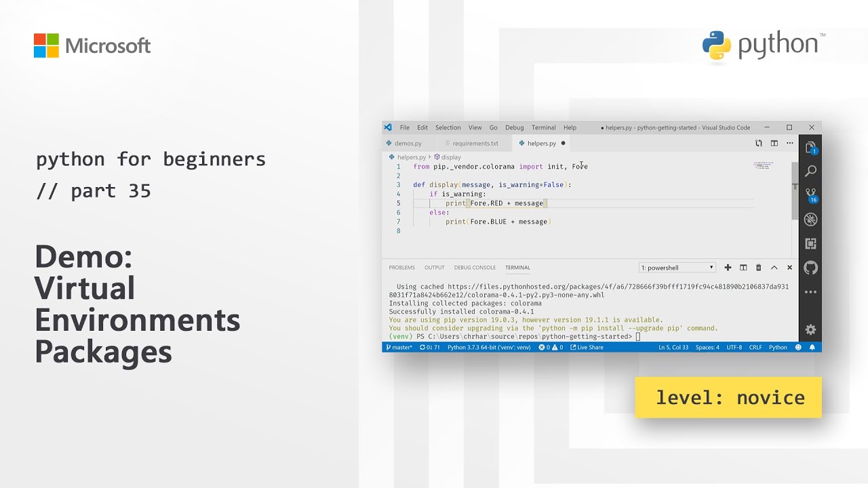Open the 1: powershell terminal dropdown
Image resolution: width=868 pixels, height=488 pixels.
click(x=677, y=268)
